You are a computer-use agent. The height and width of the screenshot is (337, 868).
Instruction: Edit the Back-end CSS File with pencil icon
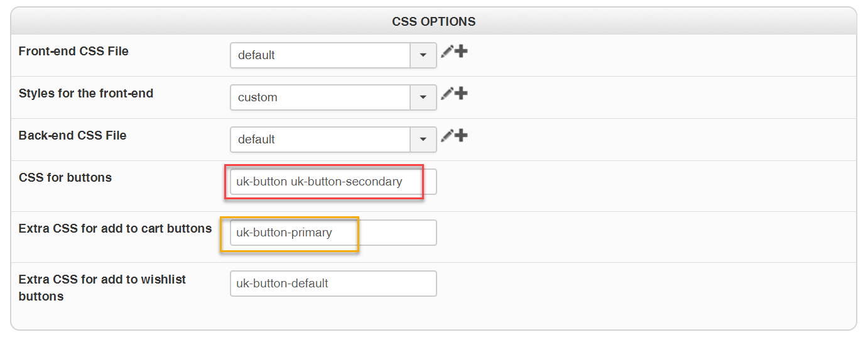click(x=447, y=136)
